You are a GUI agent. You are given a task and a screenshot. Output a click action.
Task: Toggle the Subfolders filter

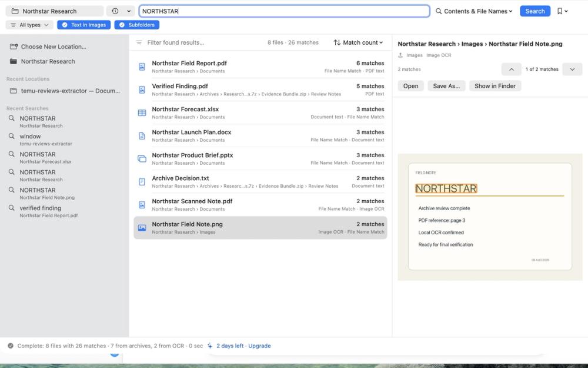tap(137, 25)
